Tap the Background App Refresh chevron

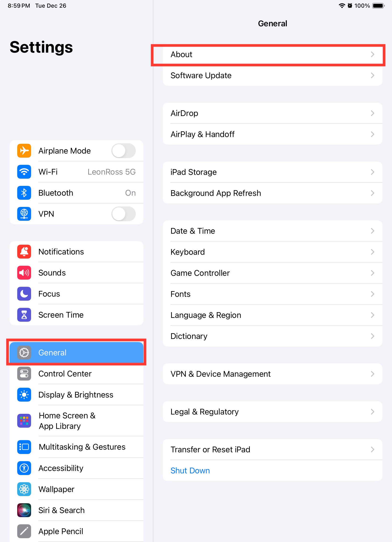(372, 193)
